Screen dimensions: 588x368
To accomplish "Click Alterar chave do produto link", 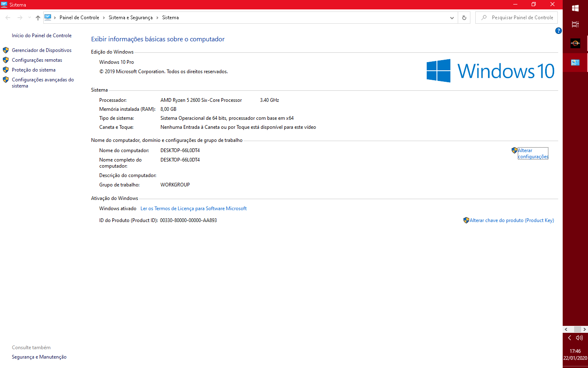I will pyautogui.click(x=512, y=220).
